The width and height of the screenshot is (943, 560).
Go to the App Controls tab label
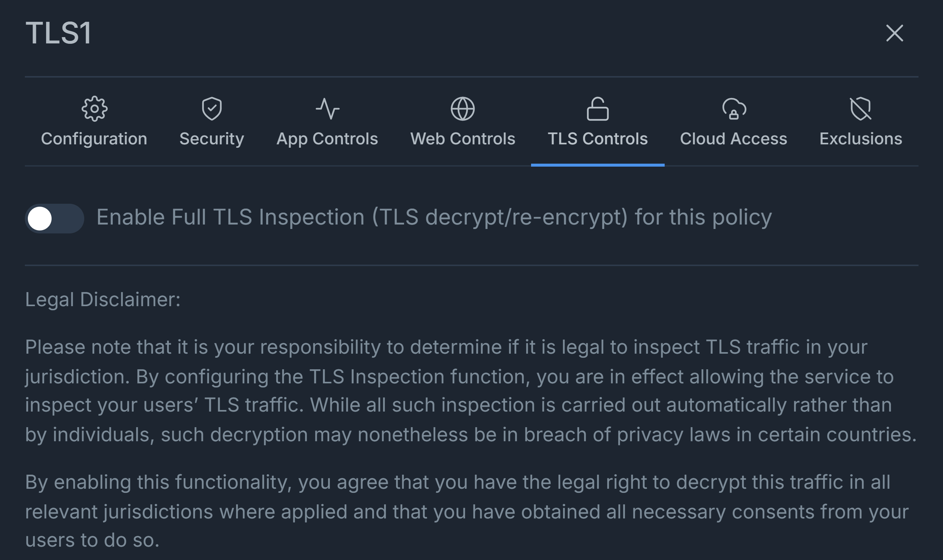(327, 139)
